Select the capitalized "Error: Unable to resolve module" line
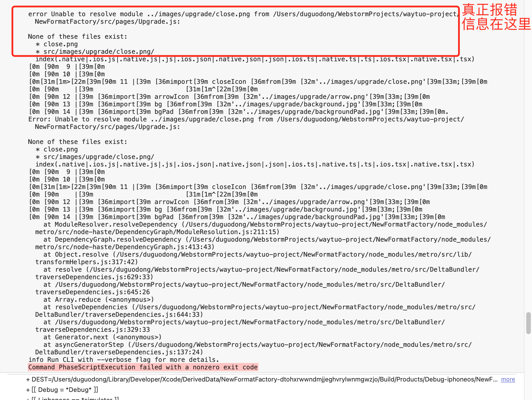532x400 pixels. [x=246, y=119]
